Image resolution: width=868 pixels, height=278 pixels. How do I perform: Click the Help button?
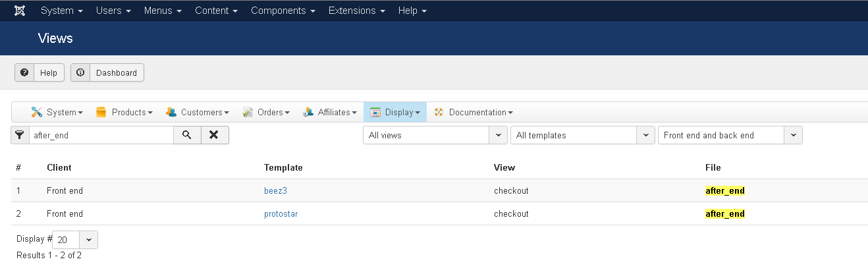40,73
